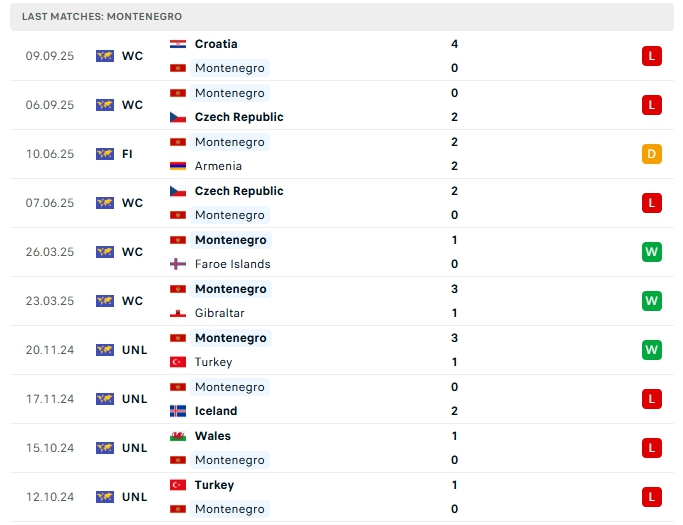Screen dimensions: 683x525
Task: Click the Armenia flag icon
Action: click(x=177, y=166)
